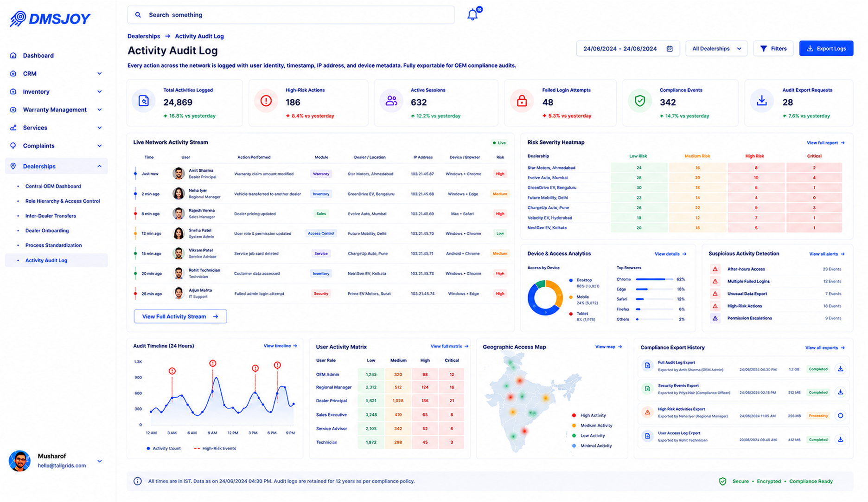
Task: Open Dealer Onboarding page
Action: (47, 231)
